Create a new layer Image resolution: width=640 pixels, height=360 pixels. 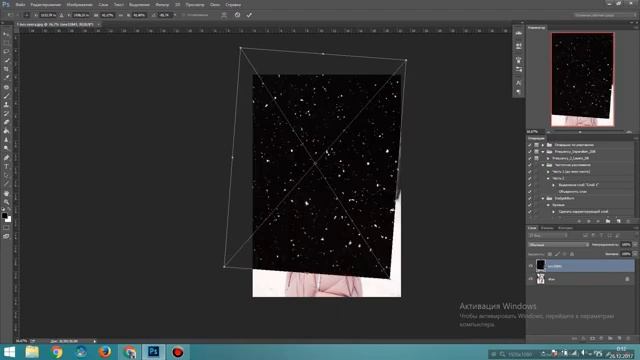pos(620,338)
